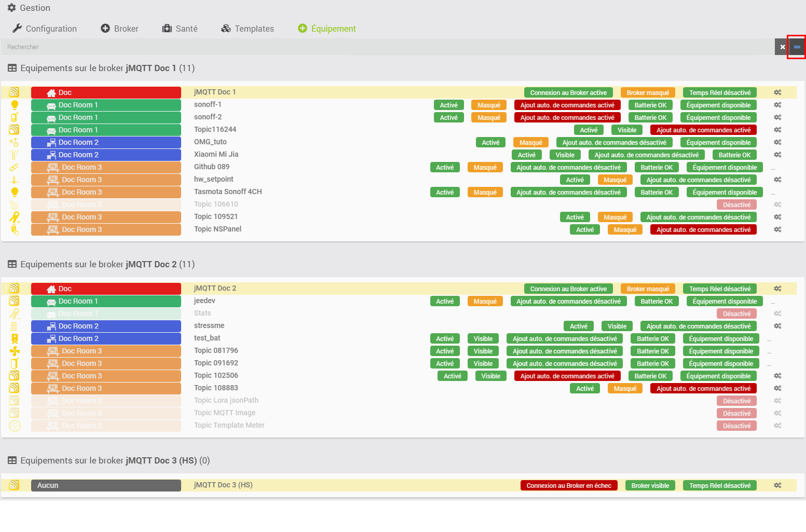
Task: Open advanced settings gears for jMQTT Doc 2
Action: click(x=777, y=289)
